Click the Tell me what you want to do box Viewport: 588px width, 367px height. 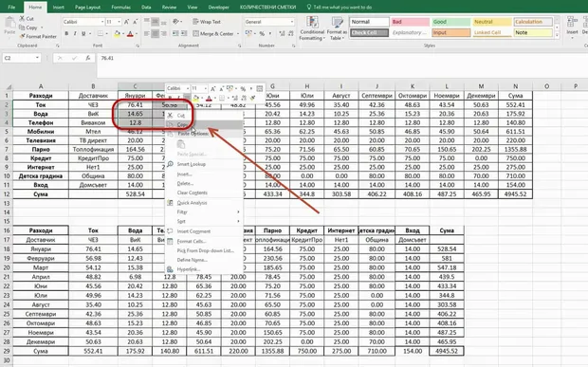340,8
